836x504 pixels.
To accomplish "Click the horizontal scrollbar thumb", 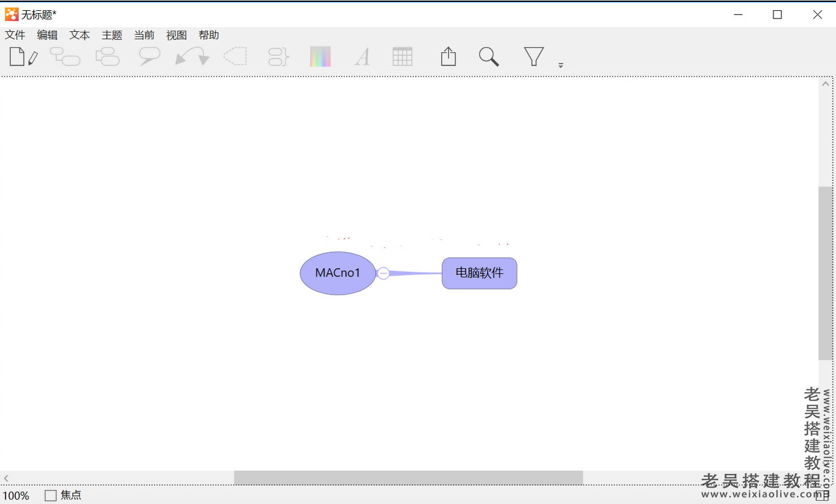I will [x=408, y=478].
